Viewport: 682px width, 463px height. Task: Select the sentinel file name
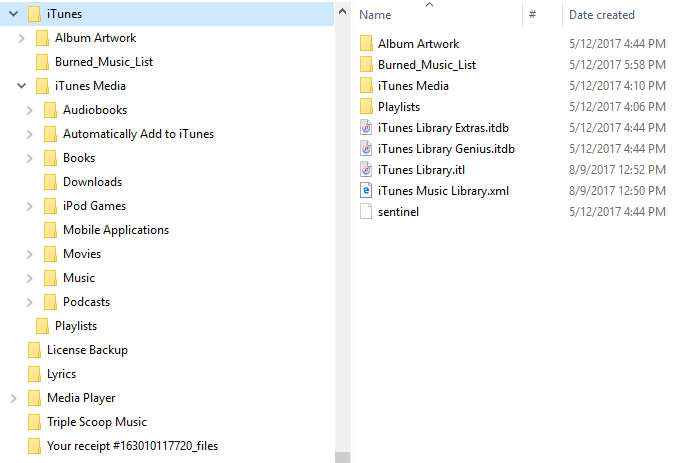398,212
